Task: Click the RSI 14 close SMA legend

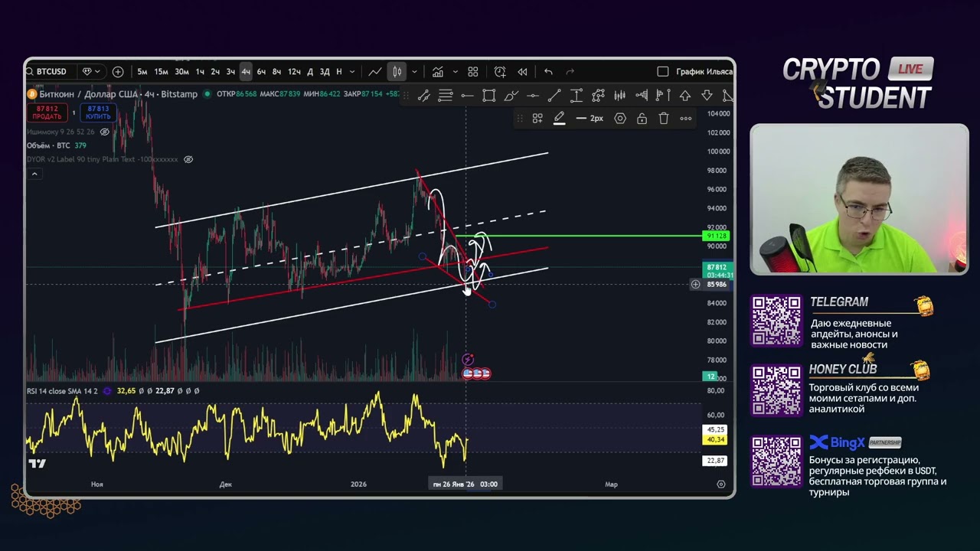Action: click(x=62, y=391)
